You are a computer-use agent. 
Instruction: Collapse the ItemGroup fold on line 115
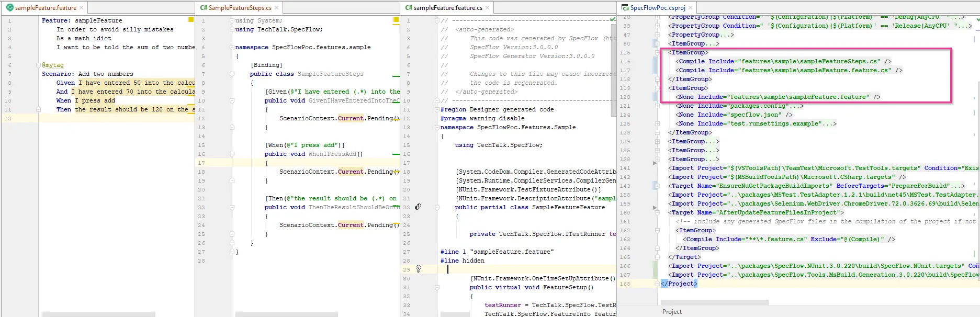(x=657, y=53)
